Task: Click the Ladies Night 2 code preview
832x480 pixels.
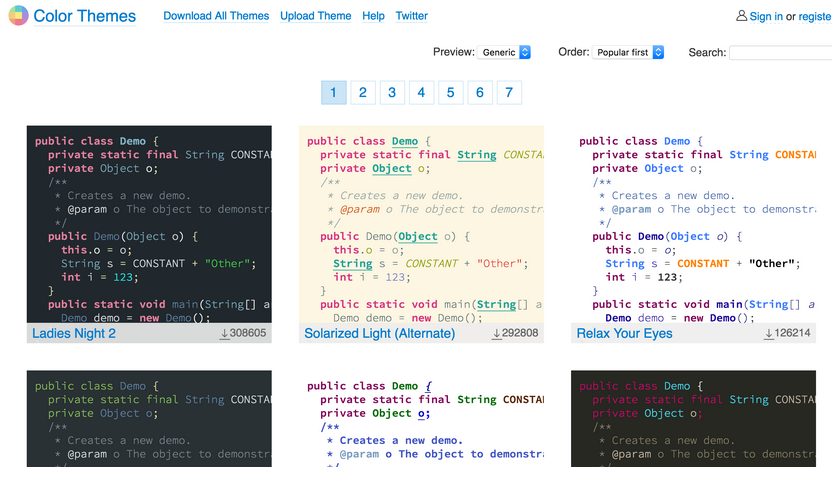Action: pyautogui.click(x=149, y=224)
